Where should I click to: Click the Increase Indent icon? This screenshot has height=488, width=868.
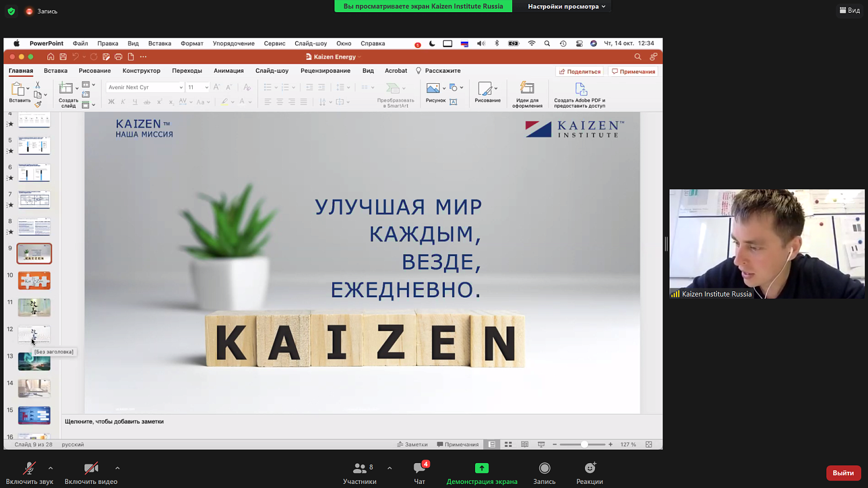[322, 87]
